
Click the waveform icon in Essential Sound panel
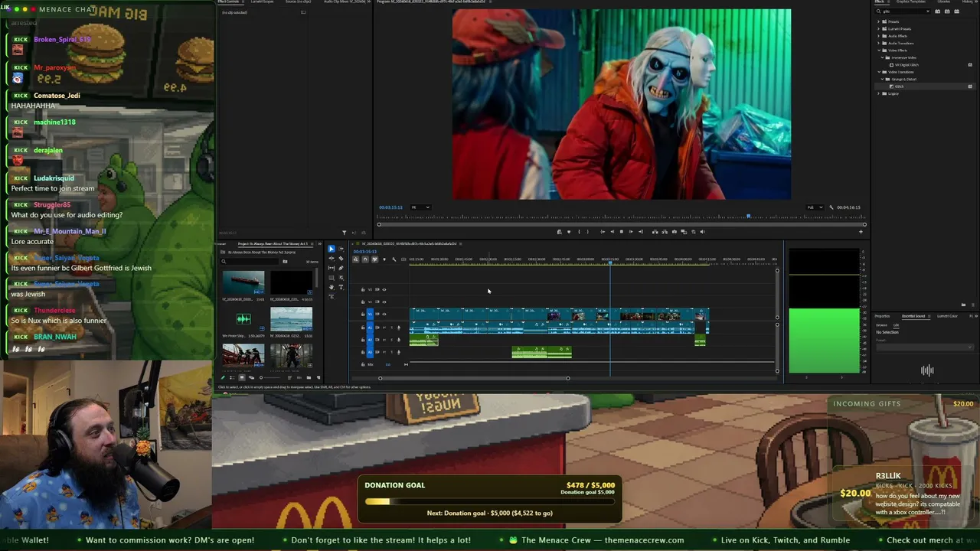click(x=927, y=370)
